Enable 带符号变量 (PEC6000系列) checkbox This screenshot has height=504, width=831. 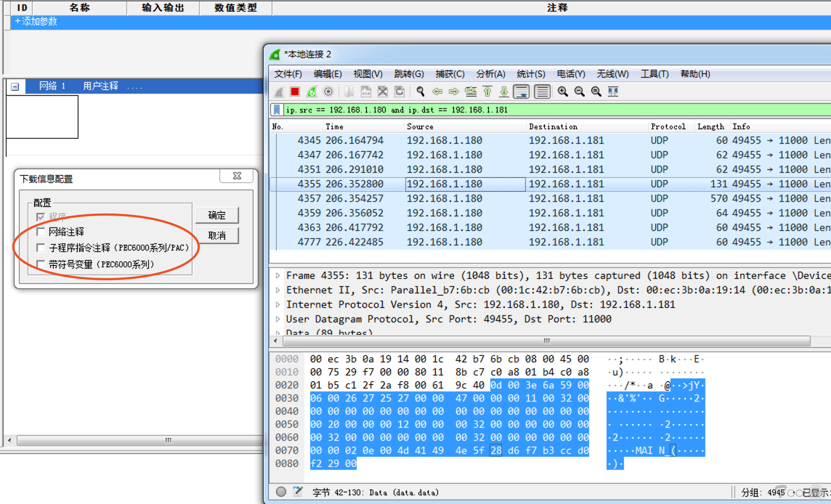point(41,264)
